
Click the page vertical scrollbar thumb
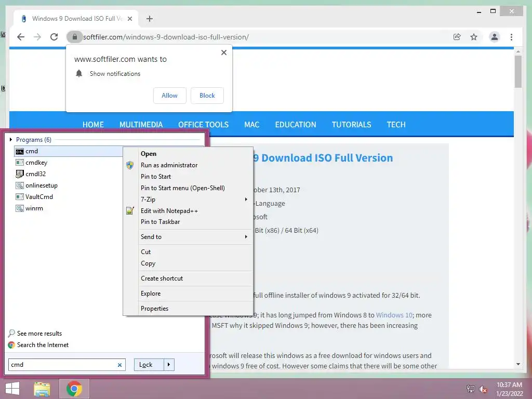pyautogui.click(x=518, y=72)
